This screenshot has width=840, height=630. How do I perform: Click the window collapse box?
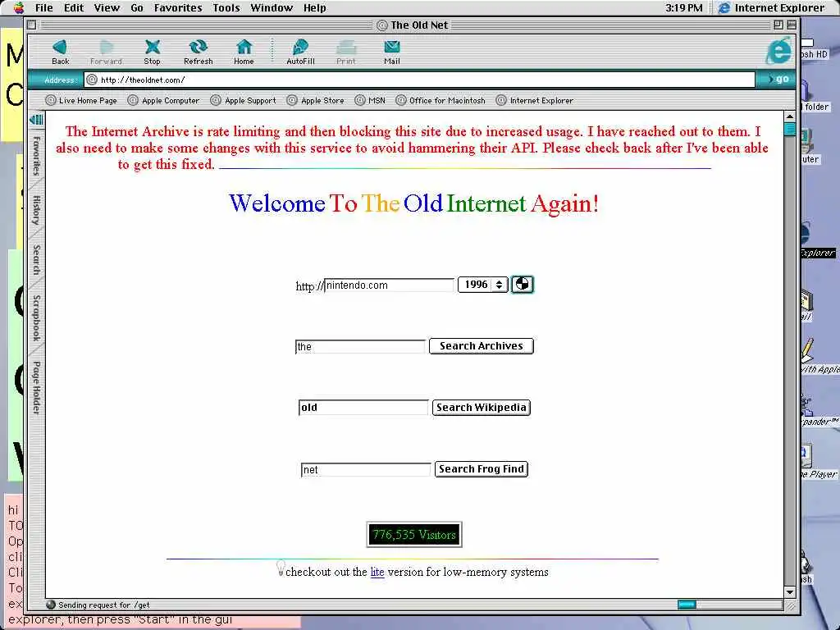click(792, 25)
